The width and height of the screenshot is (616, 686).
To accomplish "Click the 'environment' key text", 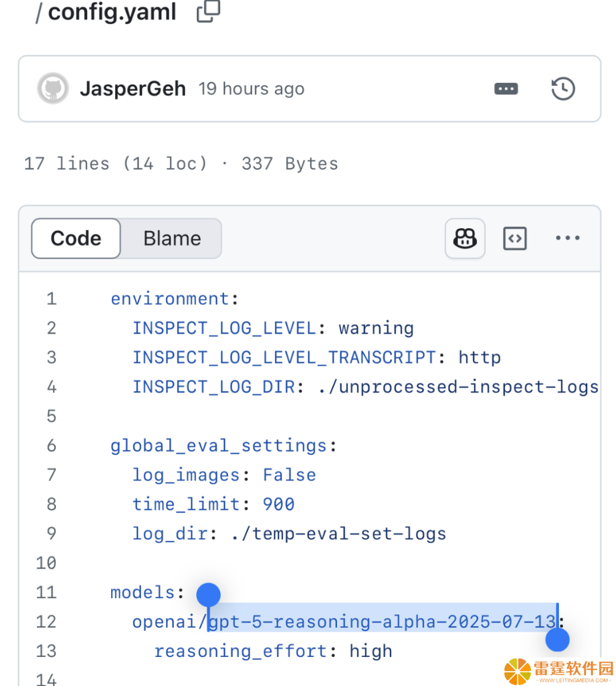I will coord(169,298).
